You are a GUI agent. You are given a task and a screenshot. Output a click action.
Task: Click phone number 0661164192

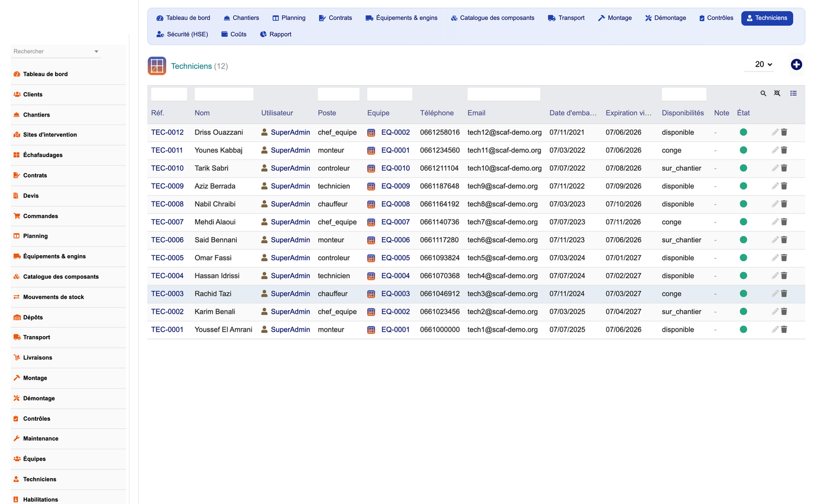point(439,204)
